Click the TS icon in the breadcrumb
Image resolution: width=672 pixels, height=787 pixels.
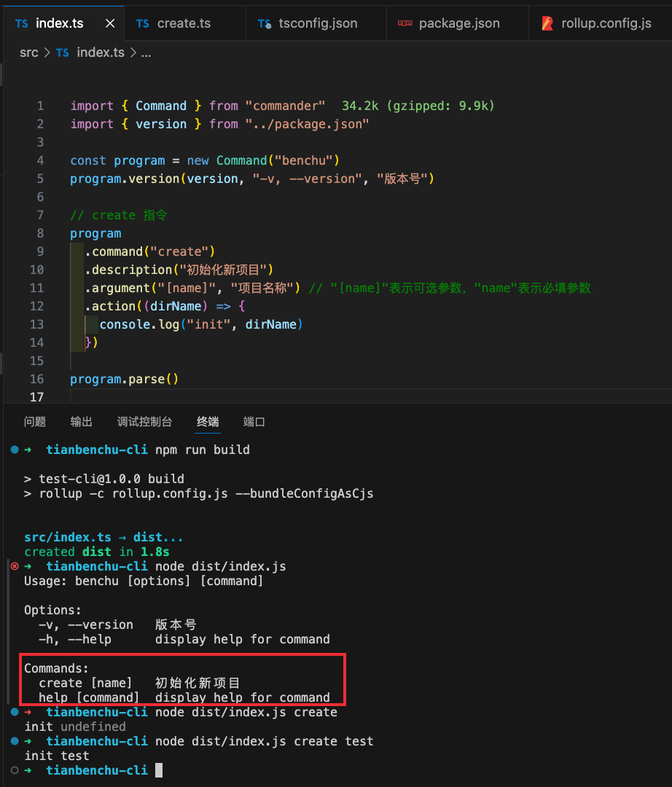[x=62, y=52]
